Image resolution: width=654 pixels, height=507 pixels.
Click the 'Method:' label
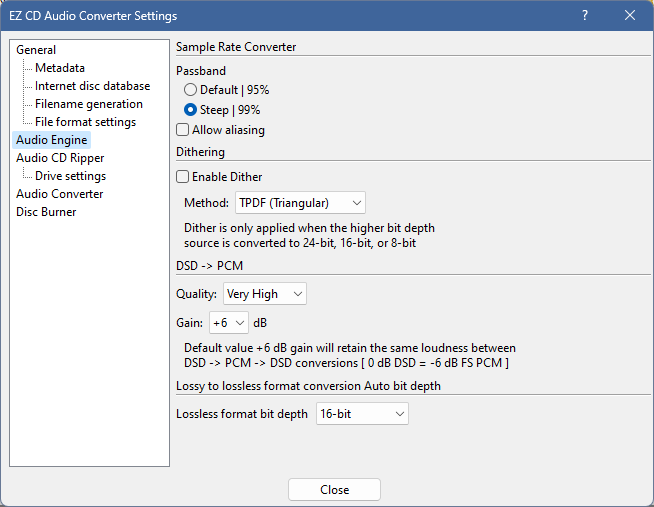(x=206, y=203)
